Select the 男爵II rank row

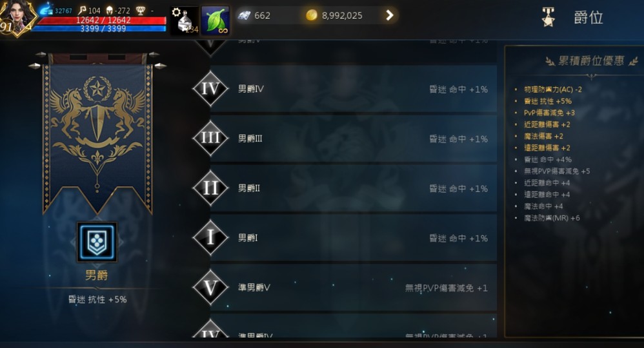(x=353, y=188)
